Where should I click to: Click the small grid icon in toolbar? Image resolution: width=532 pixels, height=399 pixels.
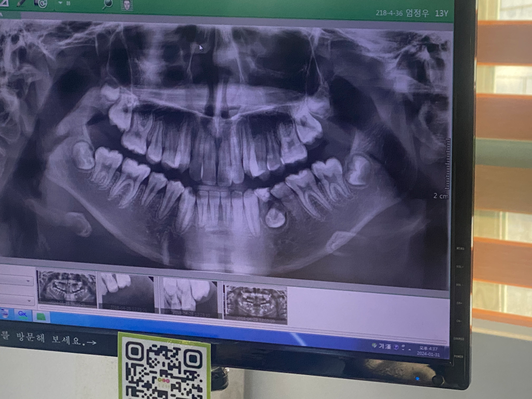(68, 3)
